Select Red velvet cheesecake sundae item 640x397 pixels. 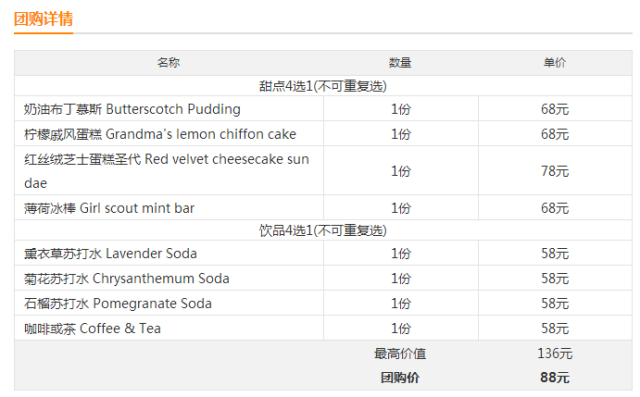click(167, 171)
